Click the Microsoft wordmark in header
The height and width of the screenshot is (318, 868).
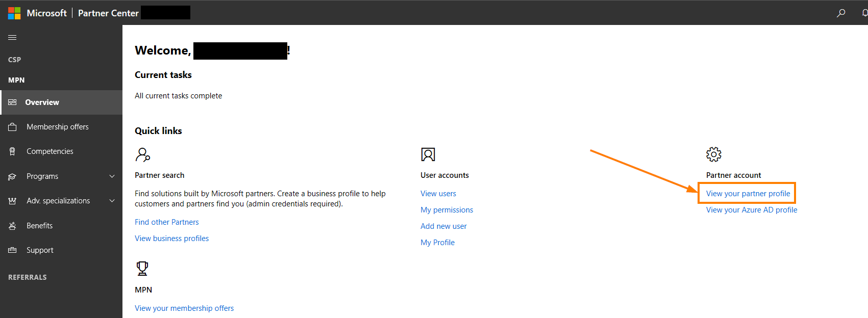click(47, 13)
